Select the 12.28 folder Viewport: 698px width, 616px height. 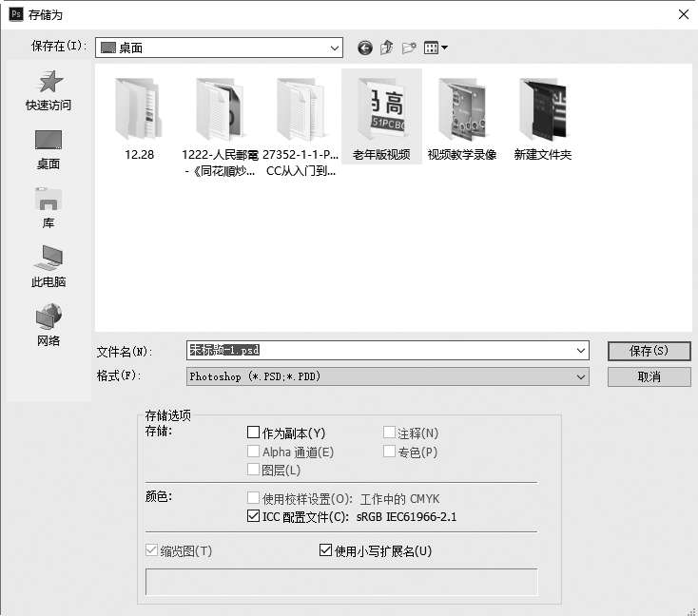pyautogui.click(x=140, y=118)
